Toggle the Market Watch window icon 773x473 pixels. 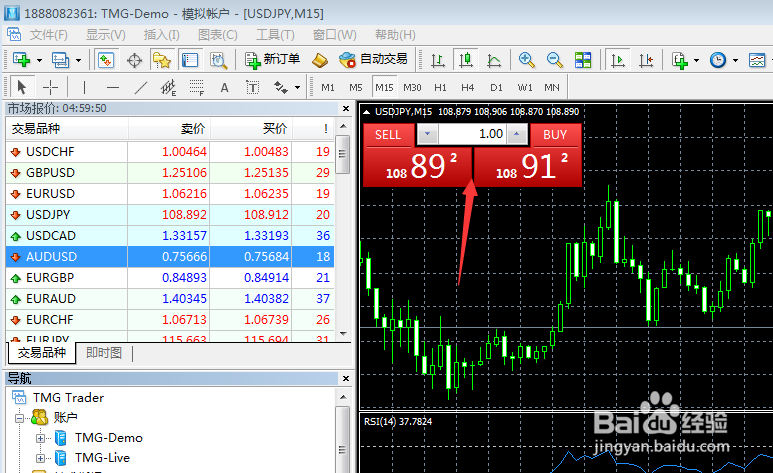click(x=106, y=60)
